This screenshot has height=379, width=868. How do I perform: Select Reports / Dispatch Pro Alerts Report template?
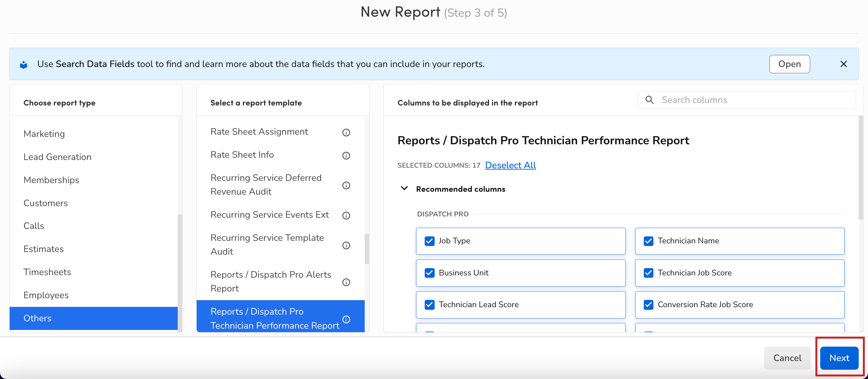(271, 281)
